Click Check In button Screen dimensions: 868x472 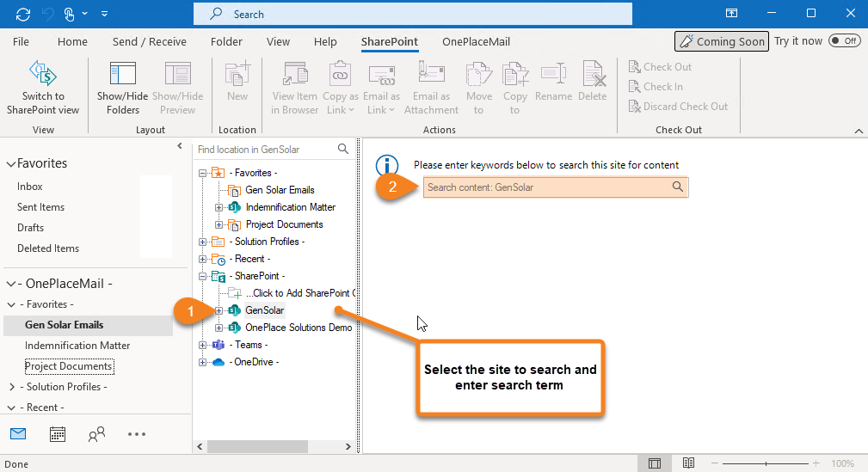tap(656, 87)
